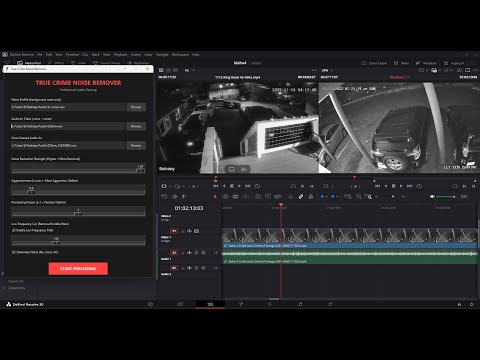Open the Fairlight menu

162,54
